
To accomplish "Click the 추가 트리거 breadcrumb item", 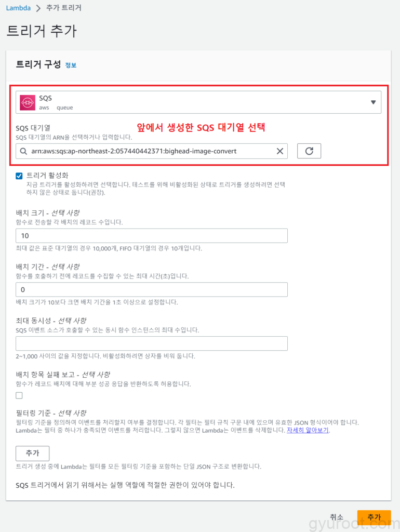I will pyautogui.click(x=64, y=8).
